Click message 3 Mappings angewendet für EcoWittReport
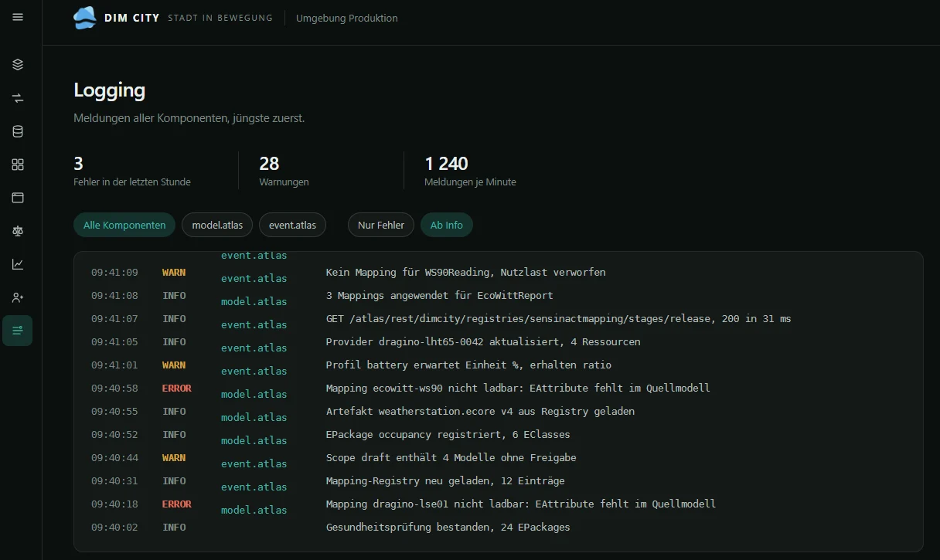940x560 pixels. pos(439,295)
